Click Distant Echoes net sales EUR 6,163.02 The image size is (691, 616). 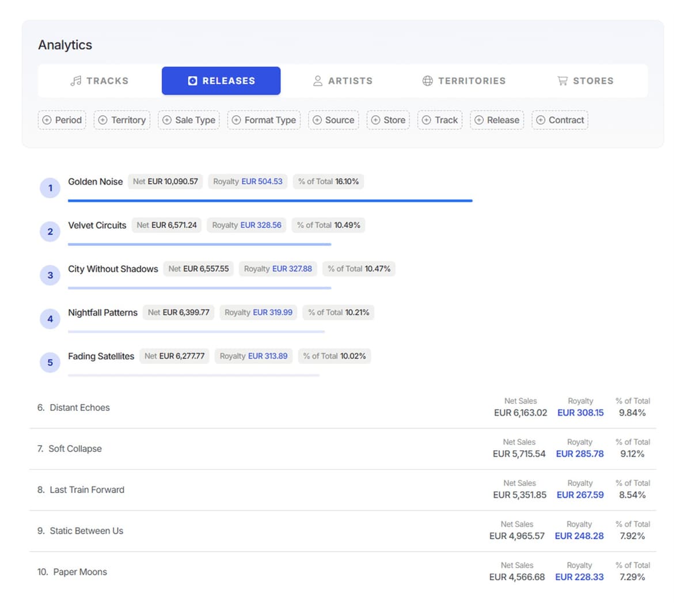[521, 413]
